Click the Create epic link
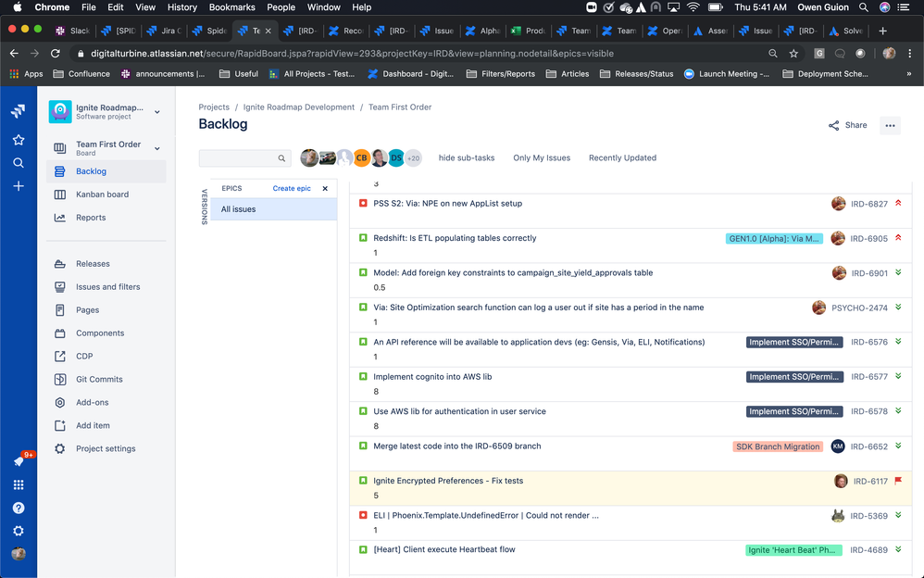 pos(292,189)
